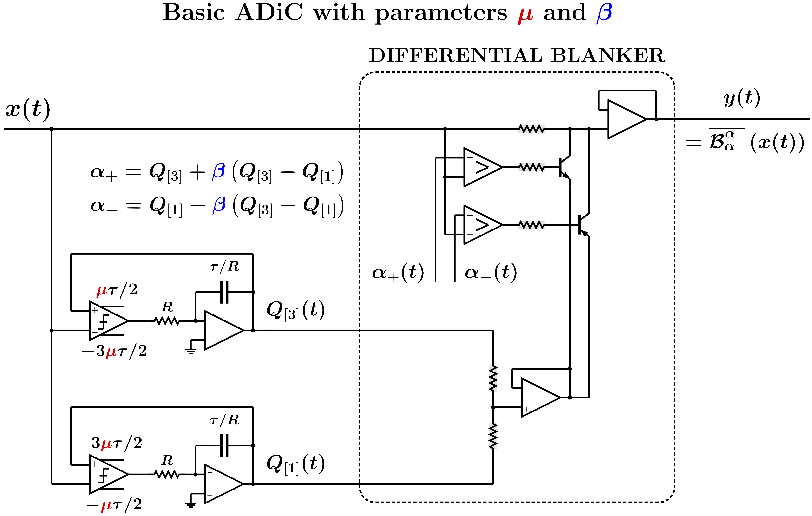Click the capacitor above the Q[3] integrator
Image resolution: width=812 pixels, height=516 pixels.
[x=224, y=292]
